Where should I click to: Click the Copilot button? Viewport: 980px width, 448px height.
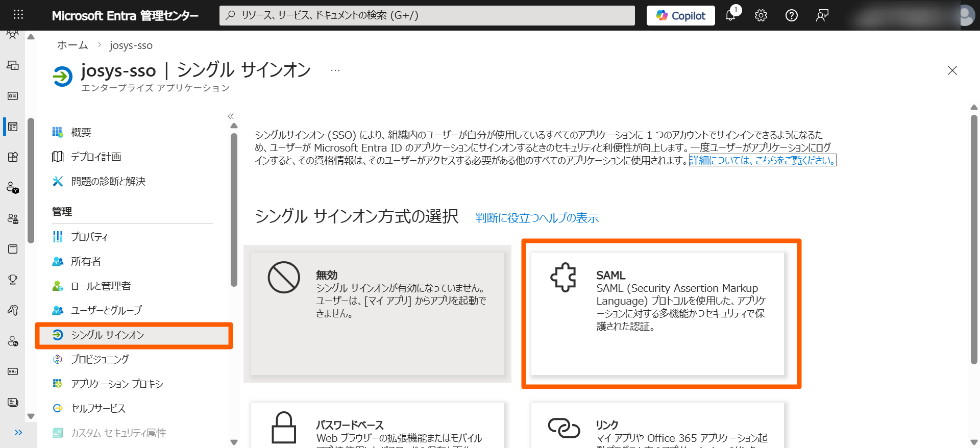tap(680, 15)
